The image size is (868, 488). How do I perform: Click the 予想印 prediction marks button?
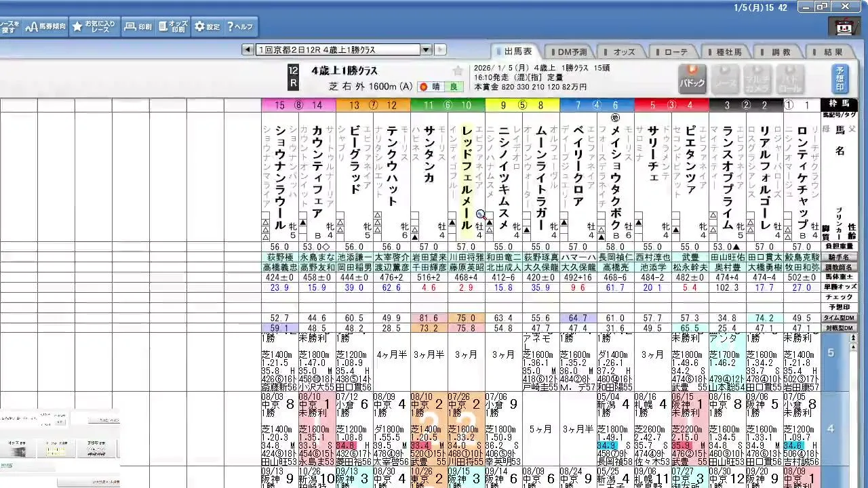click(x=840, y=79)
